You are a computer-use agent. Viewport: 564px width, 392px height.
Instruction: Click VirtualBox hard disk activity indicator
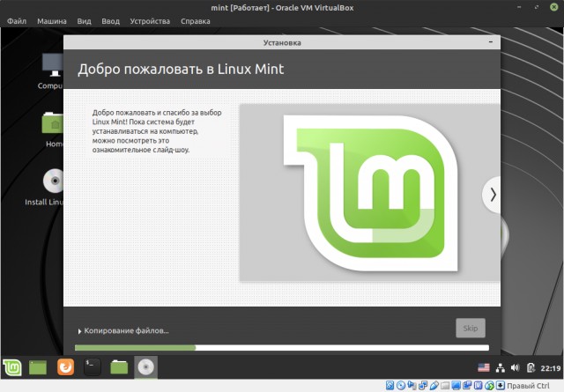390,386
